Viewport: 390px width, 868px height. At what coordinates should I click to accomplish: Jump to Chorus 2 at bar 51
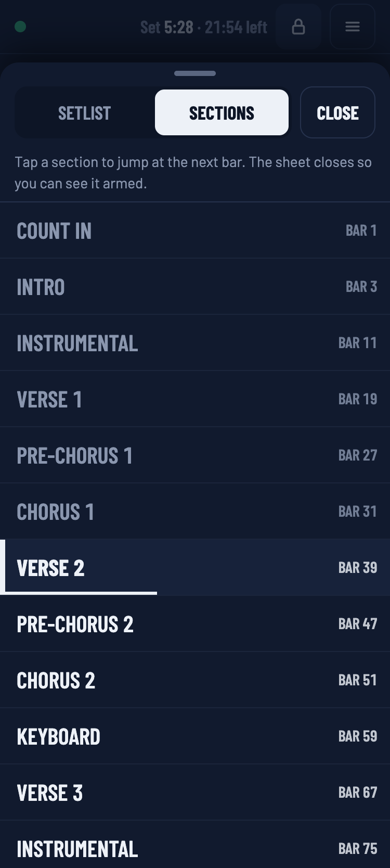[x=195, y=680]
